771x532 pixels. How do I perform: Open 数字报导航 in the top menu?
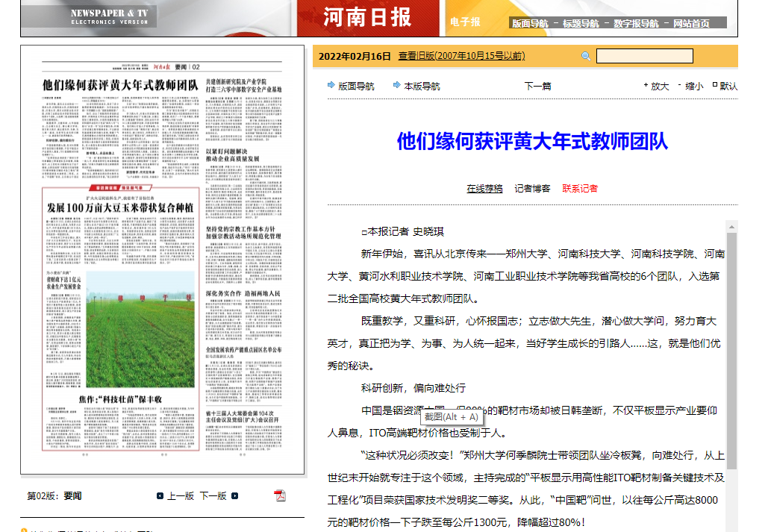click(636, 23)
